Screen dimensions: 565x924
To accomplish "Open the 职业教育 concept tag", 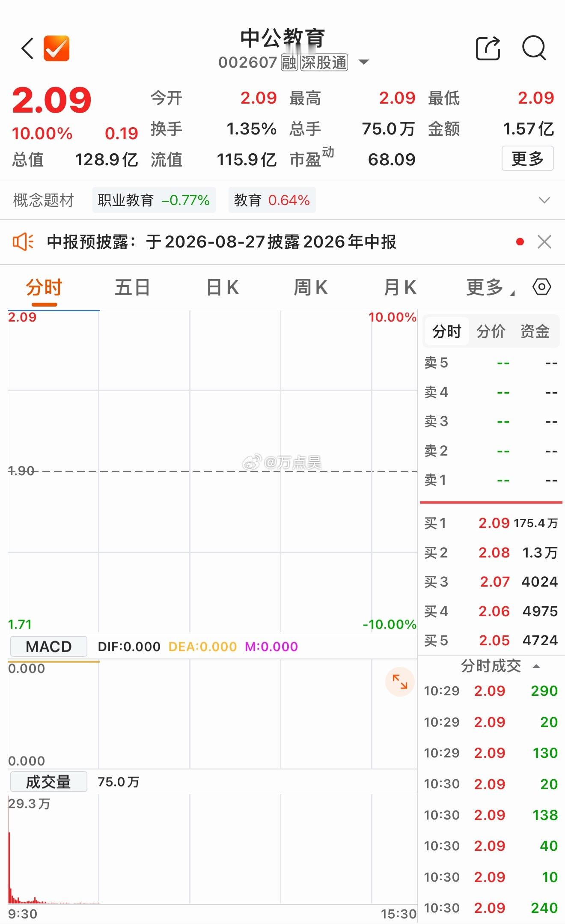I will click(x=154, y=200).
